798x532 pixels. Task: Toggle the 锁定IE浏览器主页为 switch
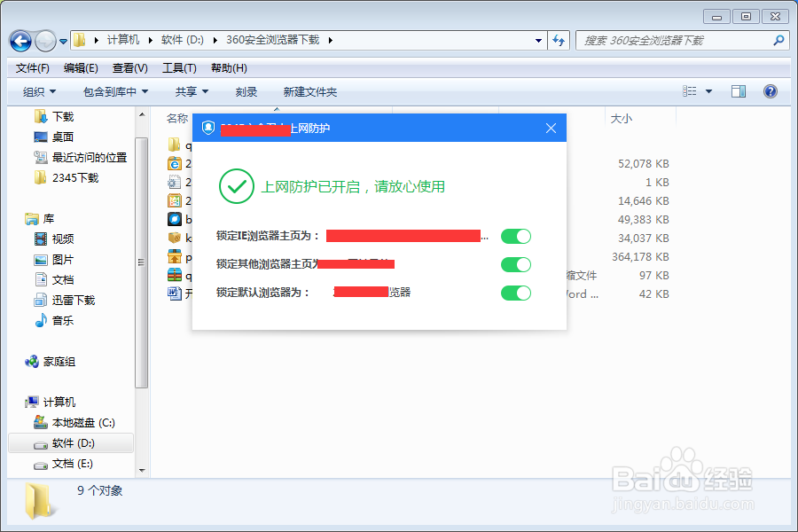[x=515, y=236]
